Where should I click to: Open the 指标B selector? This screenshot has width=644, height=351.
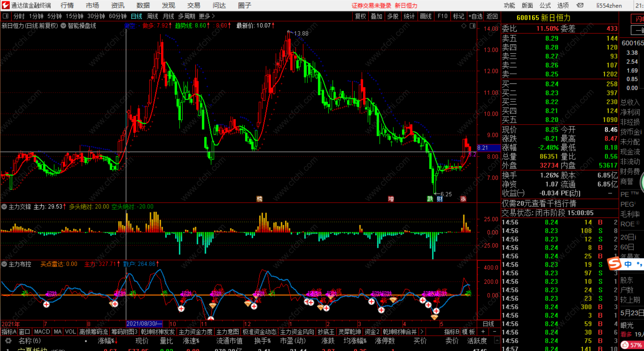coord(452,332)
